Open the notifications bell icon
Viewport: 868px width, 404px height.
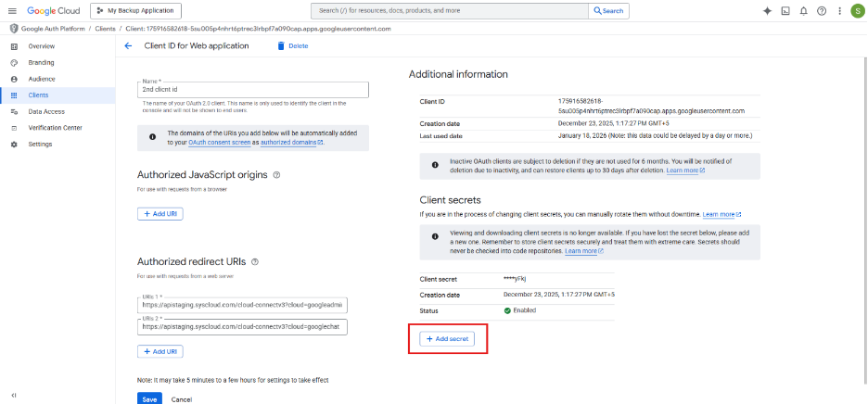[x=803, y=11]
